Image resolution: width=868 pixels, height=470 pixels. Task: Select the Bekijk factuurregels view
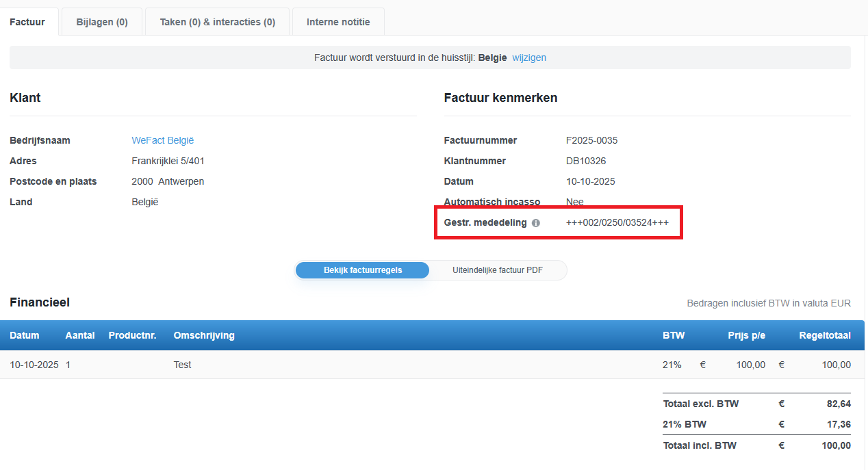click(x=362, y=270)
